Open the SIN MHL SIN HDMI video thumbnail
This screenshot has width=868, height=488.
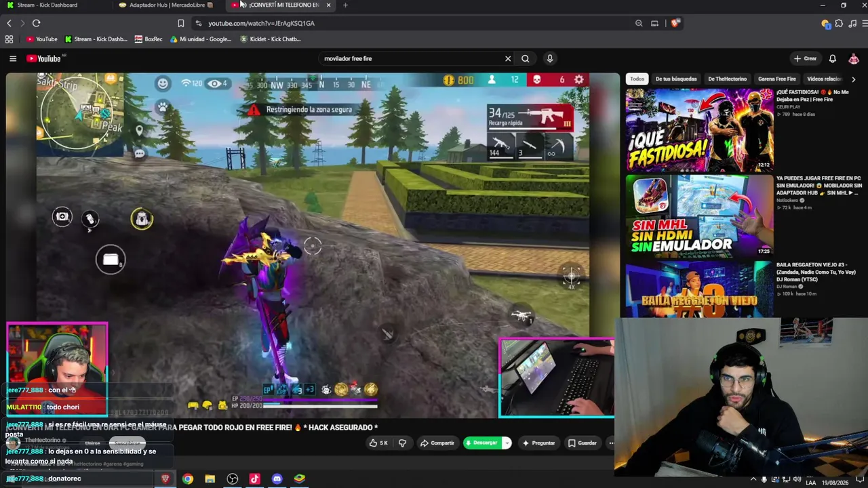(x=699, y=216)
